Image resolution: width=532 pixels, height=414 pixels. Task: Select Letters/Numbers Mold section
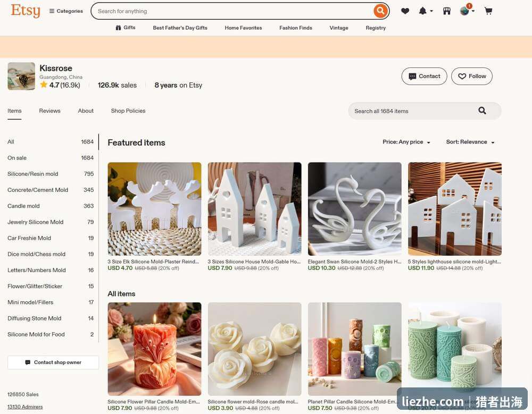(51, 270)
